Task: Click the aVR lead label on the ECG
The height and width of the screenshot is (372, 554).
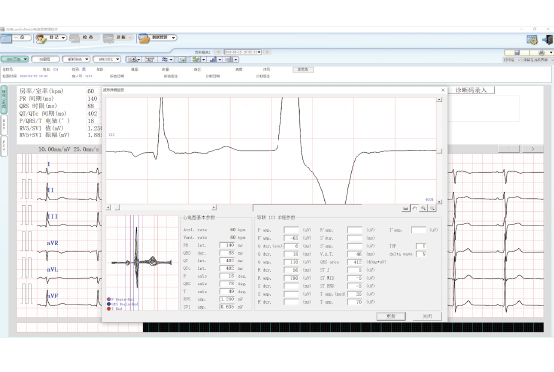Action: click(53, 243)
